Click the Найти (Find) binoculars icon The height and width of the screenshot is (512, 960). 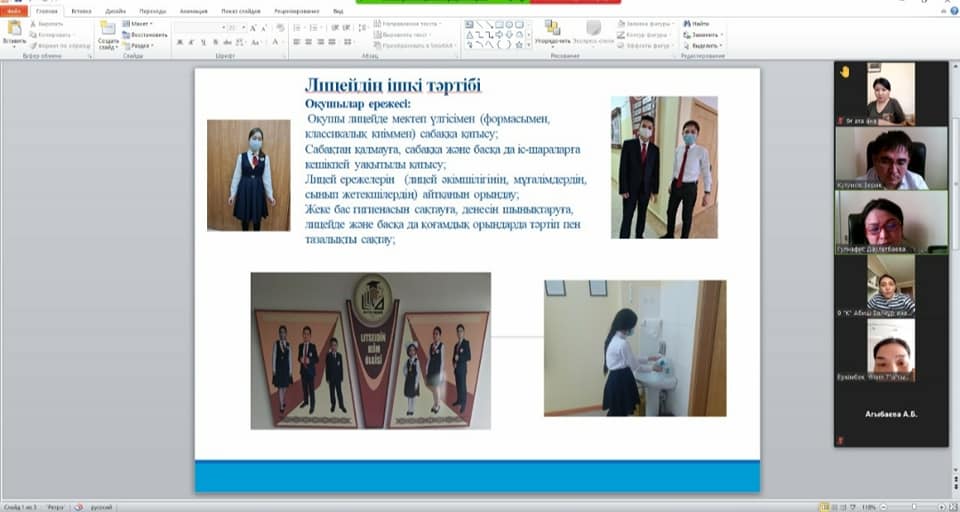point(688,22)
